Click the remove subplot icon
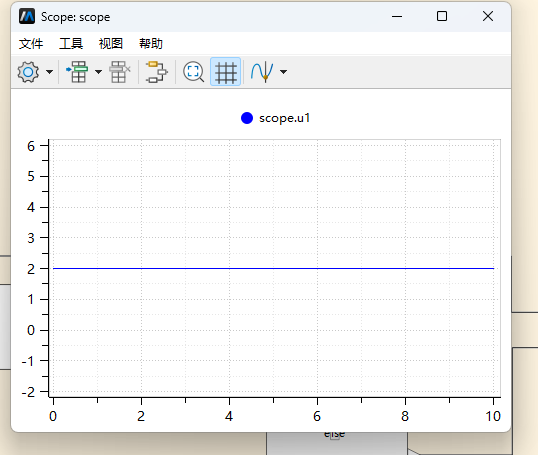538x455 pixels. 120,72
